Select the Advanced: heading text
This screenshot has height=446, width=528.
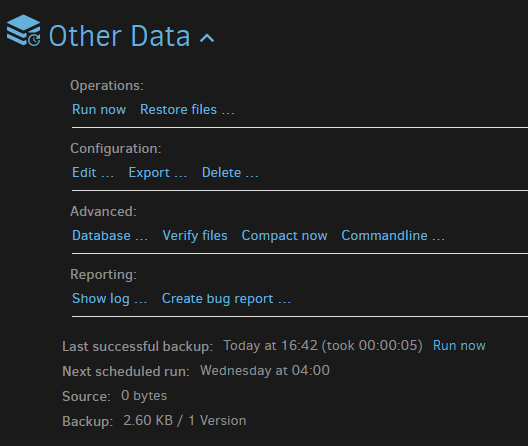(x=103, y=211)
